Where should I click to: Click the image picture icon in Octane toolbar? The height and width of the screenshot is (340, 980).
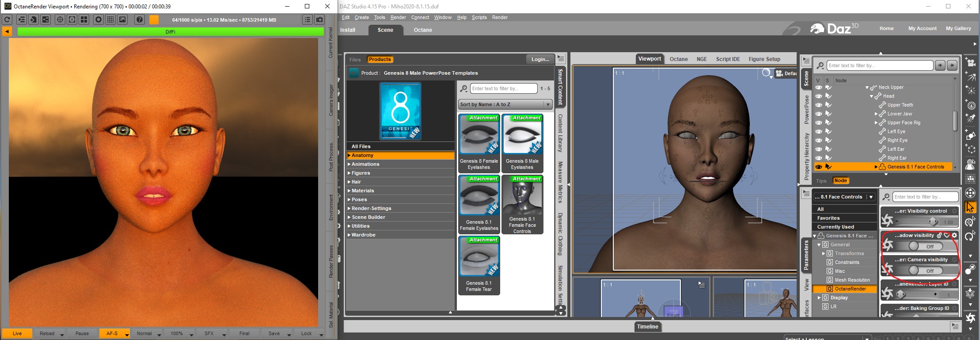point(122,19)
